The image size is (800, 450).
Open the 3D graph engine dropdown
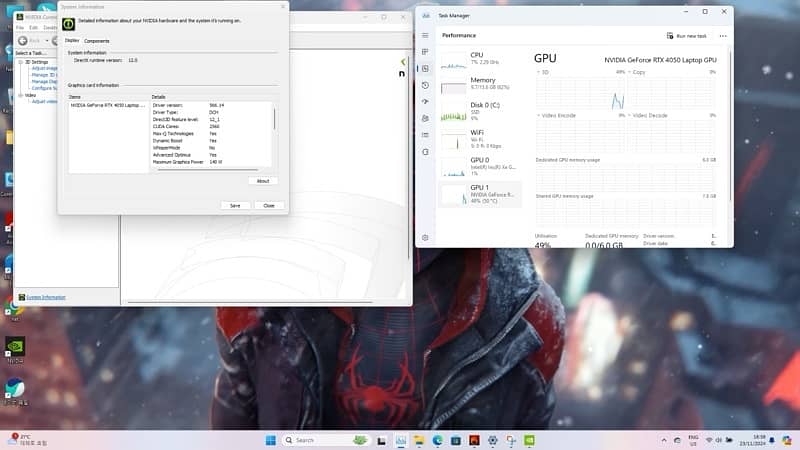pos(541,72)
